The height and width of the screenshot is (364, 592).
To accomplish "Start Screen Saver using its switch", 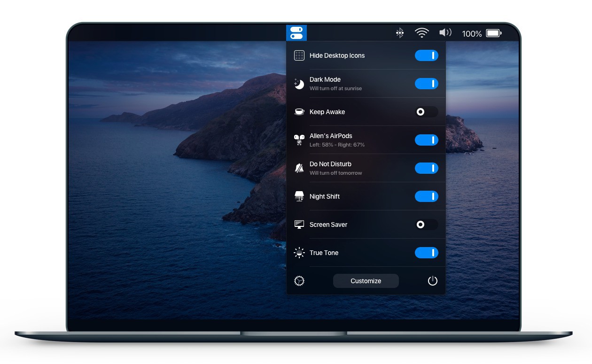I will tap(427, 225).
